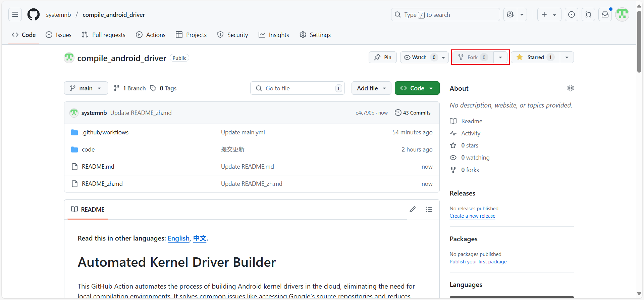Viewport: 644px width, 300px height.
Task: Open the Releases heading link
Action: tap(462, 193)
